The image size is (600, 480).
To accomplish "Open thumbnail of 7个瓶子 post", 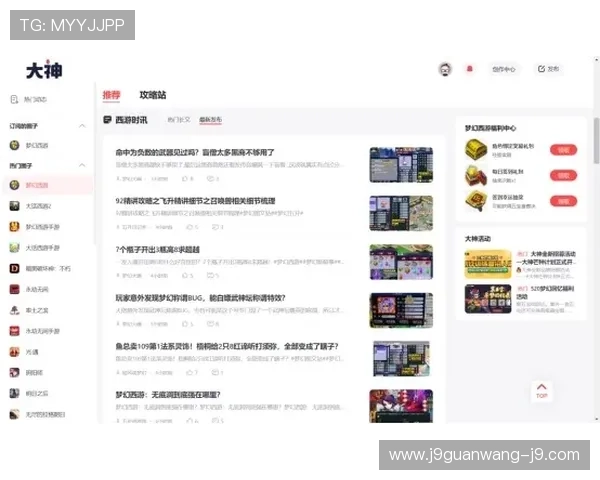I will click(401, 262).
